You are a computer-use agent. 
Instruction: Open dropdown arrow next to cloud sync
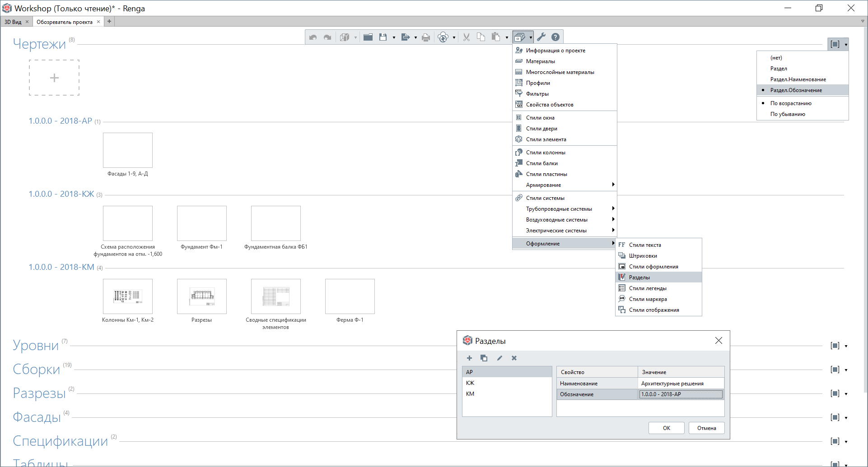(454, 38)
